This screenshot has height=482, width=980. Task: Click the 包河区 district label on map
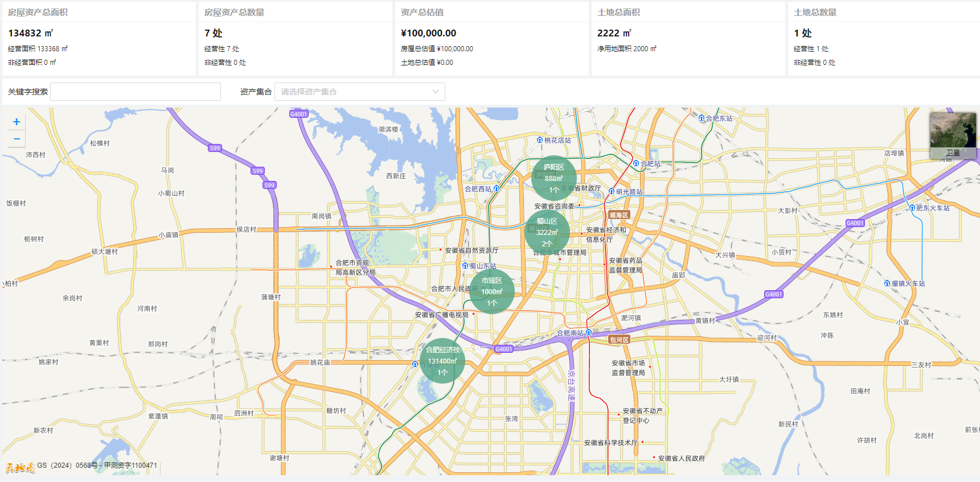tap(619, 340)
